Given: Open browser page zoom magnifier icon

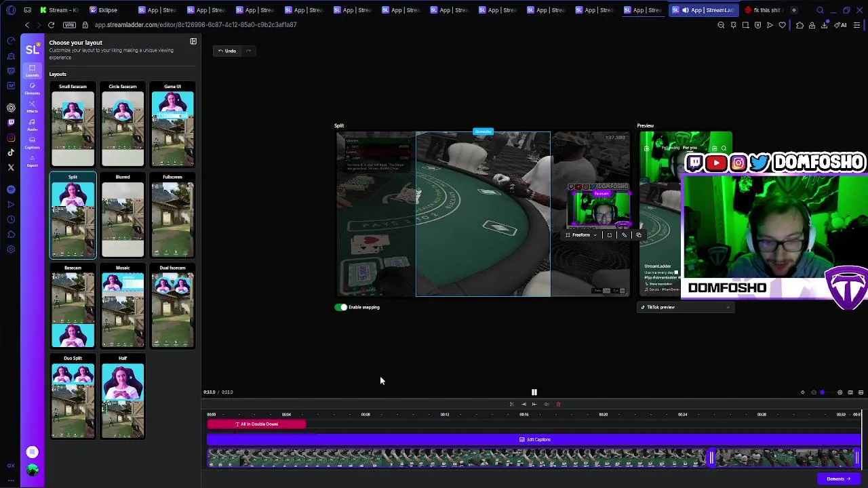Looking at the screenshot, I should tap(721, 25).
